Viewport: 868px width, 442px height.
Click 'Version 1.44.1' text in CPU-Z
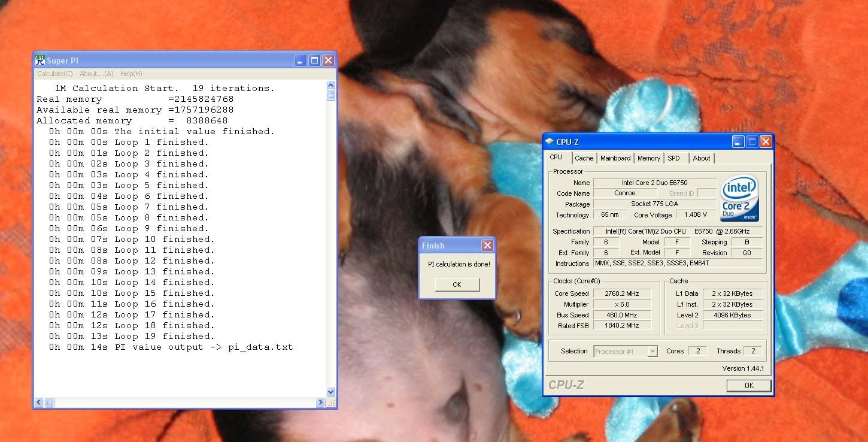[743, 368]
